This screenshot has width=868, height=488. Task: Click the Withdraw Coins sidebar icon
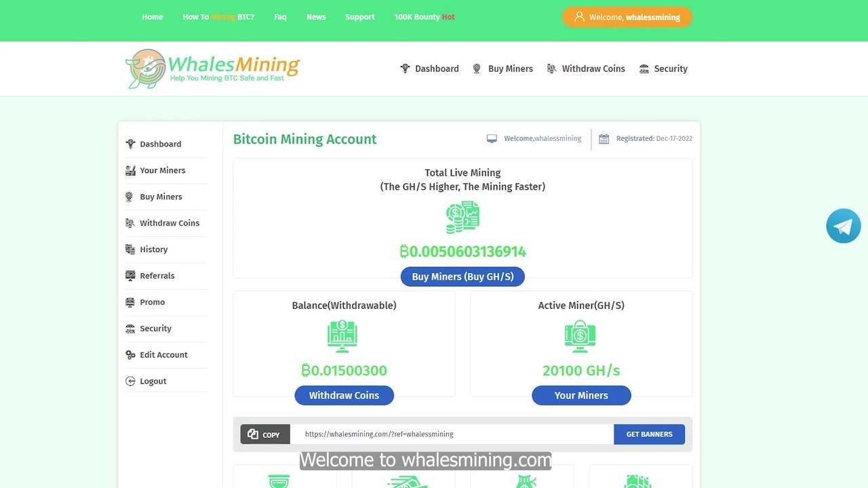click(130, 223)
